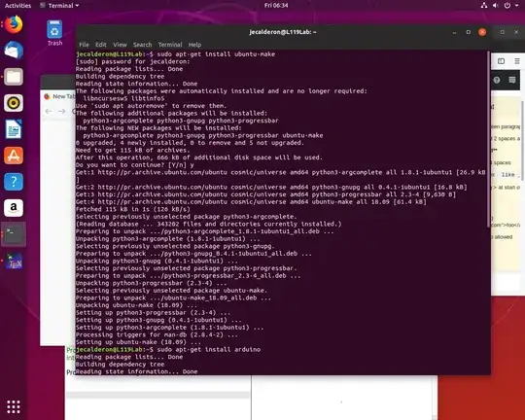Click the Help menu in terminal
525x420 pixels.
click(x=194, y=45)
